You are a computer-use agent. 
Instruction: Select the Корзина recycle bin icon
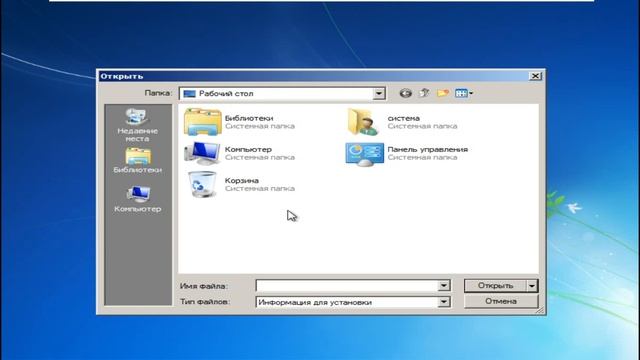tap(202, 184)
